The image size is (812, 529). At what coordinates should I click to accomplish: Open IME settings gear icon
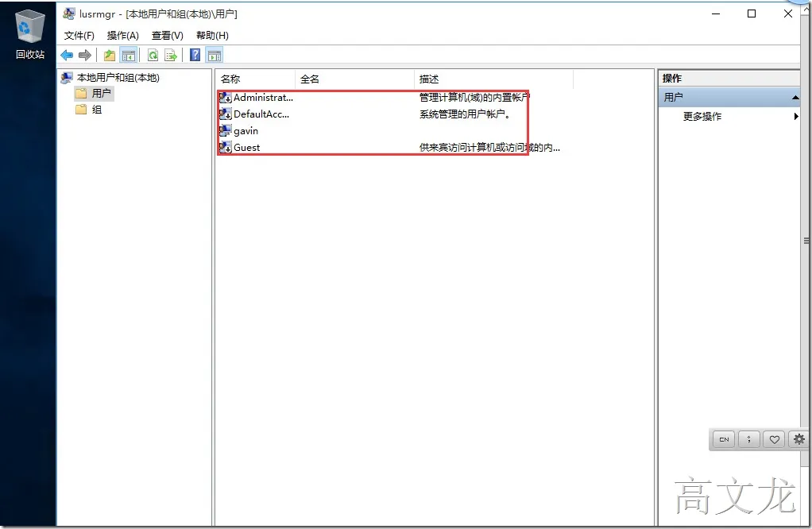[x=799, y=439]
